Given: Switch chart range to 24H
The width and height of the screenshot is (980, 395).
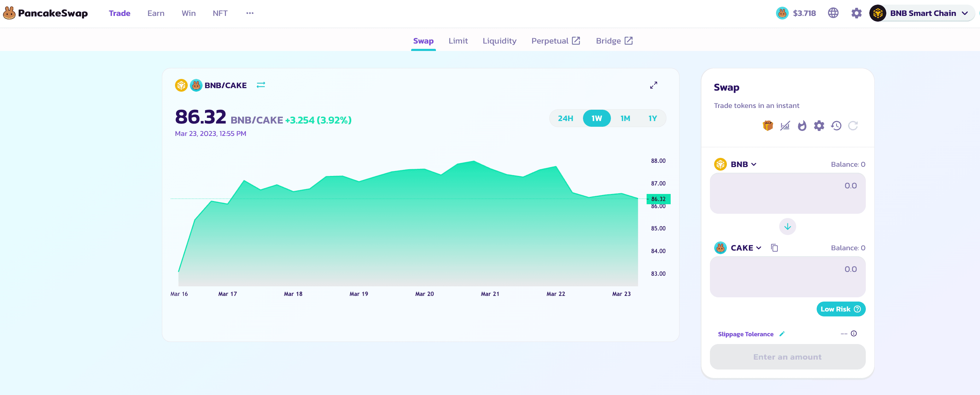Looking at the screenshot, I should pyautogui.click(x=565, y=119).
